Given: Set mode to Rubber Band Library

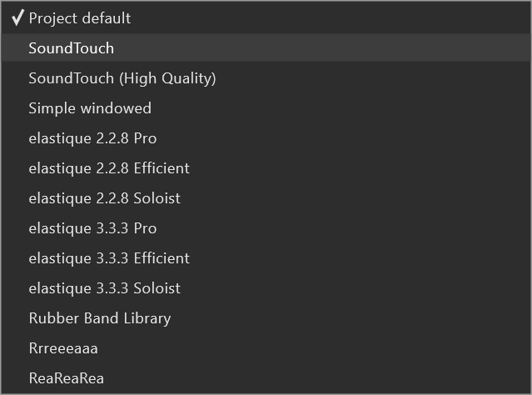Looking at the screenshot, I should click(266, 318).
